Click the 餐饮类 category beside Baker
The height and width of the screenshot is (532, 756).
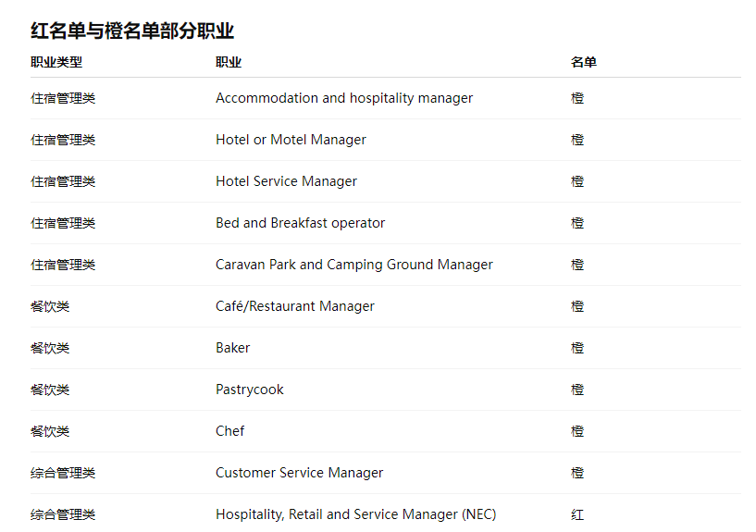coord(50,348)
